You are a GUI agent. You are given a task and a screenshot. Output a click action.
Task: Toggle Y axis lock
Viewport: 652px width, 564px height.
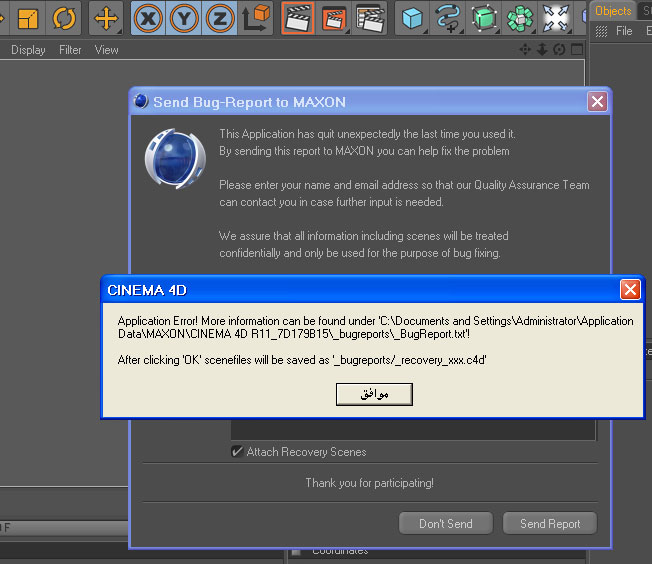point(184,18)
